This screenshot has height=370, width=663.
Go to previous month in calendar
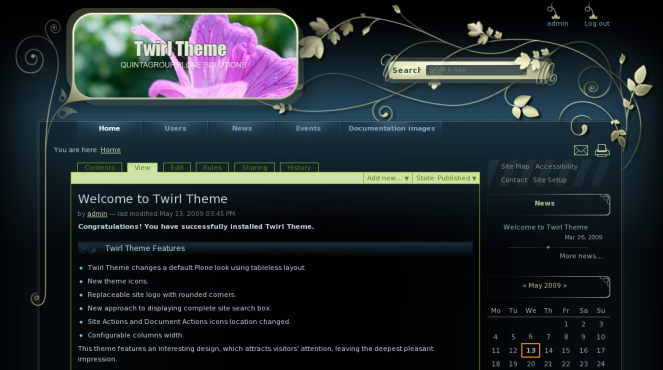525,286
